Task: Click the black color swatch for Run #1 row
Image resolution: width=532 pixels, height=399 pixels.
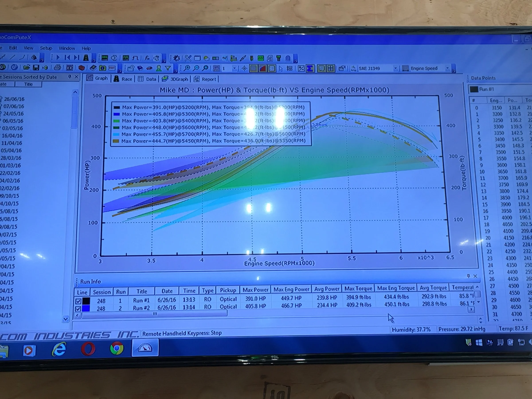Action: pos(86,301)
